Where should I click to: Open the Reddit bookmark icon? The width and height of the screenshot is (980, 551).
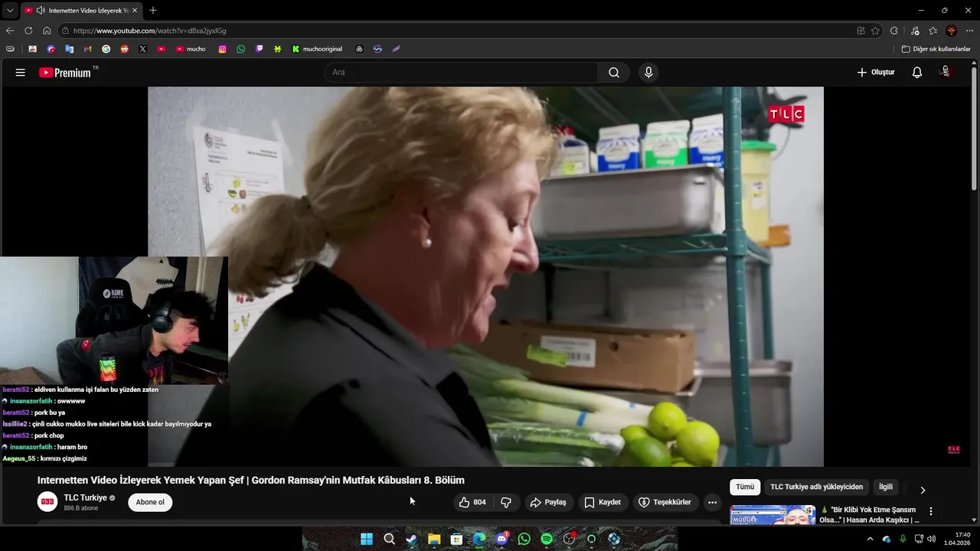coord(124,49)
